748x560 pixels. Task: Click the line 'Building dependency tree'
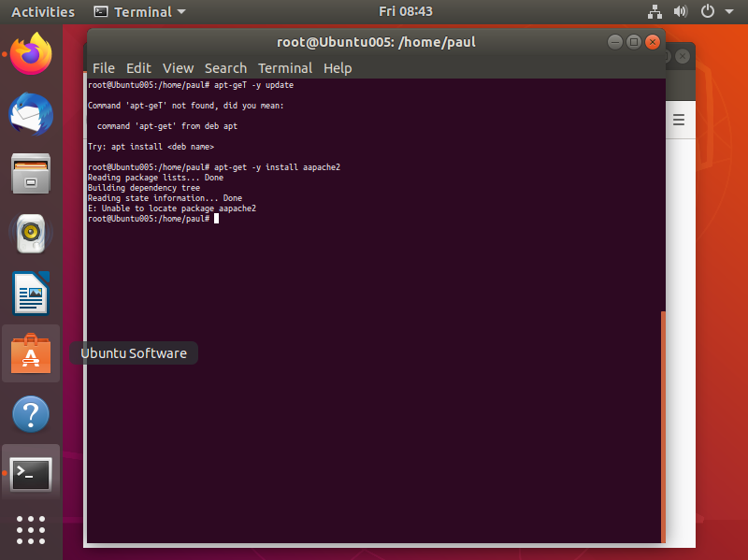click(x=144, y=188)
